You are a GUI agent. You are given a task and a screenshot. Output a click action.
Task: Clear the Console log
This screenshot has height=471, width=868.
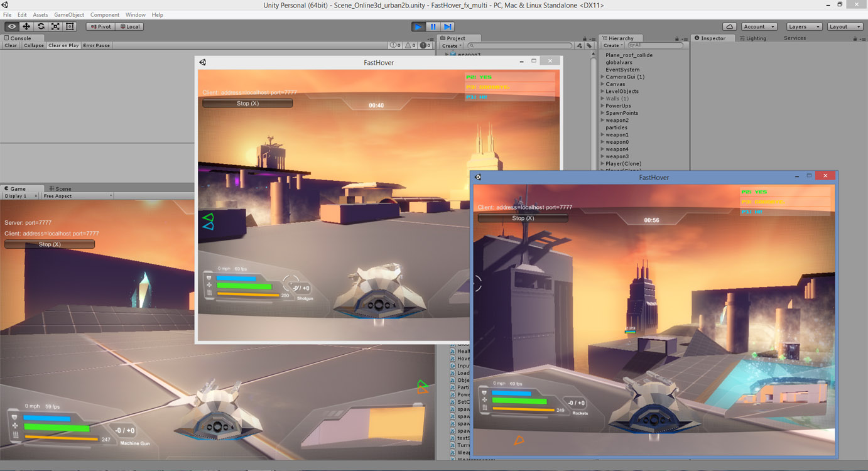(11, 45)
